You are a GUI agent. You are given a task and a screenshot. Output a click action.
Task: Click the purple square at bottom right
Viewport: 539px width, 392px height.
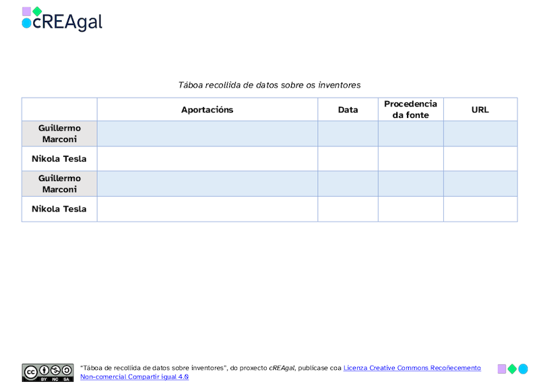(x=501, y=369)
